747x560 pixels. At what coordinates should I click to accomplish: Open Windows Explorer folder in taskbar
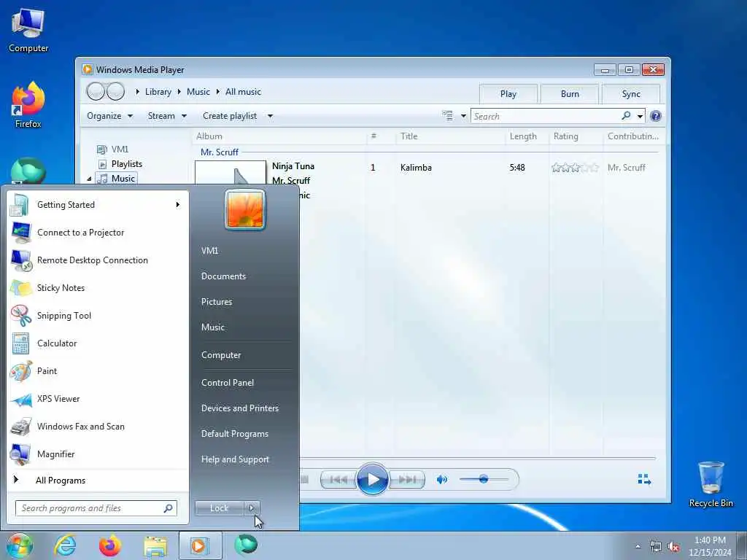156,545
